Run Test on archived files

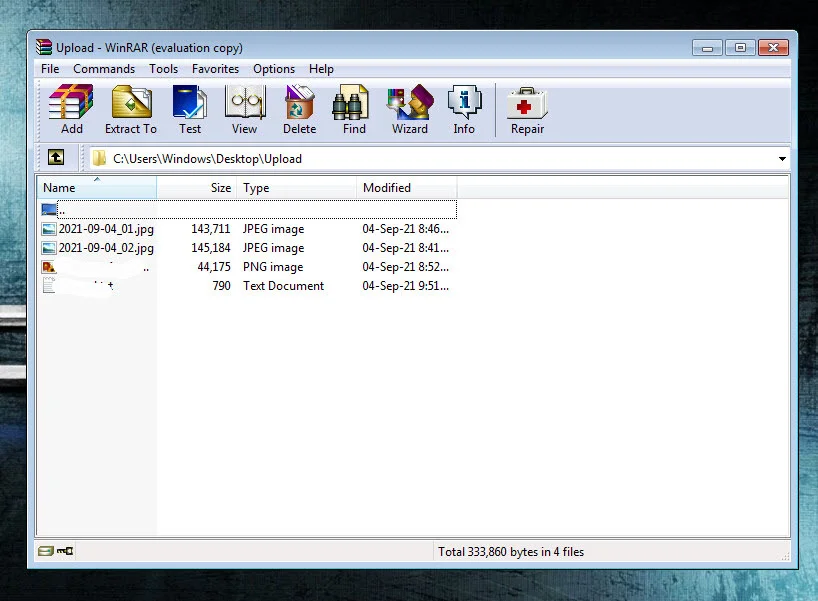[190, 110]
